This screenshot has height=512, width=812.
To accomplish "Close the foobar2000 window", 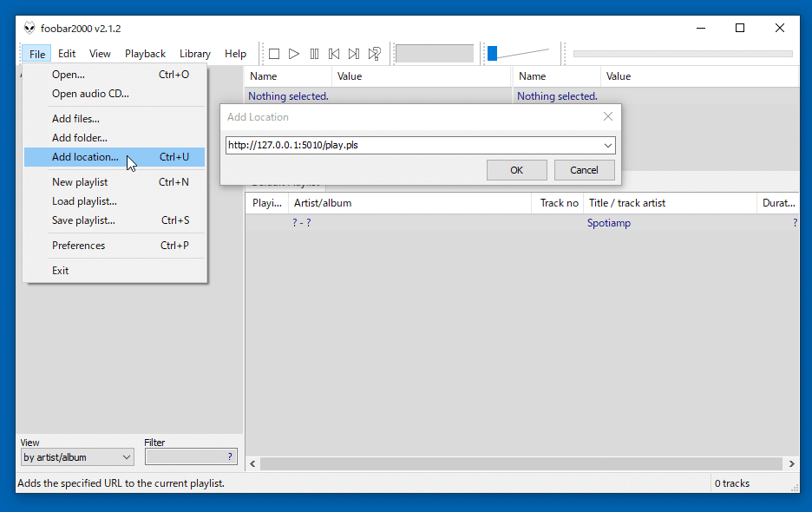I will point(779,28).
